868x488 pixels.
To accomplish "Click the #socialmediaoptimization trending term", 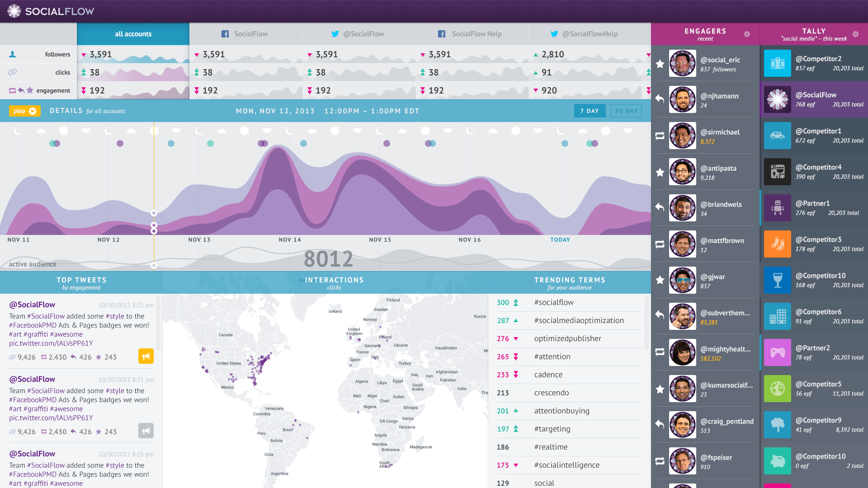I will (579, 320).
